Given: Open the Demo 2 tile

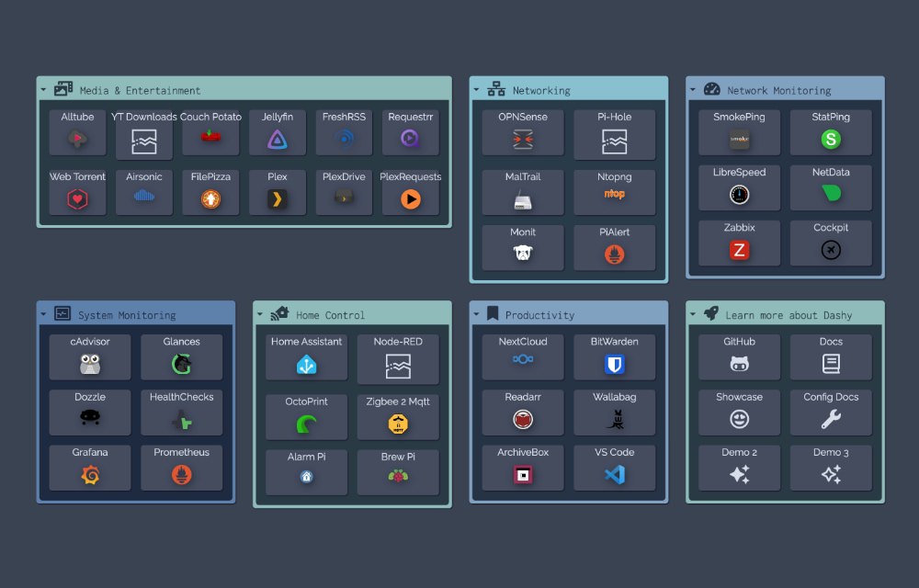Looking at the screenshot, I should tap(739, 468).
